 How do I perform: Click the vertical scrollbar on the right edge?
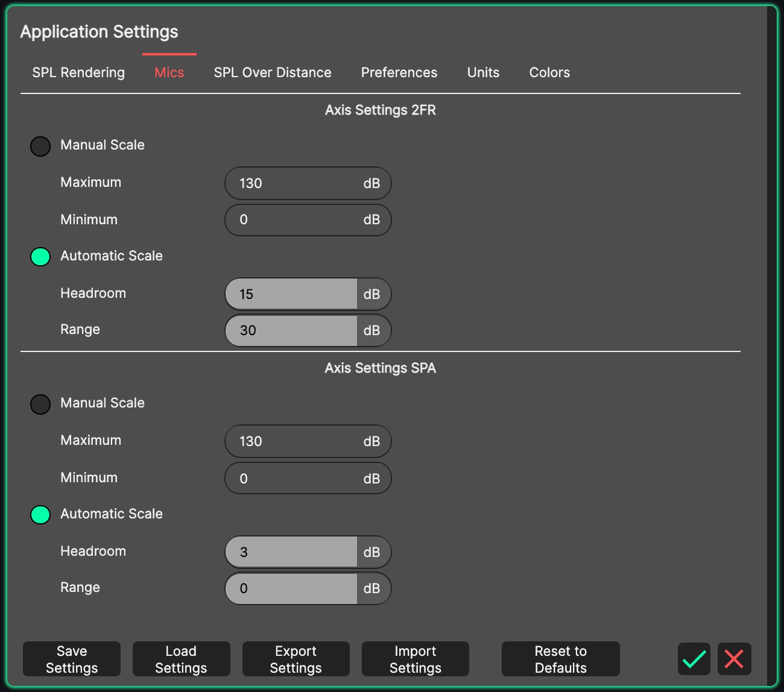[771, 346]
